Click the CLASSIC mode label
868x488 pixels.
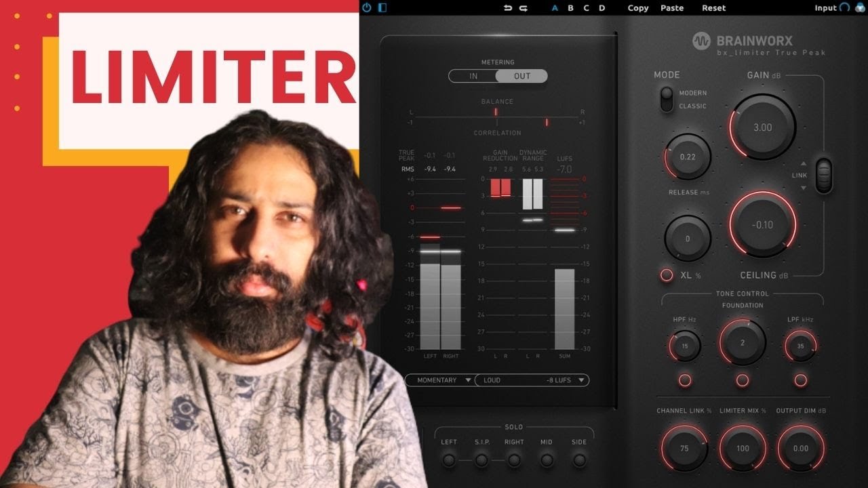[x=693, y=106]
